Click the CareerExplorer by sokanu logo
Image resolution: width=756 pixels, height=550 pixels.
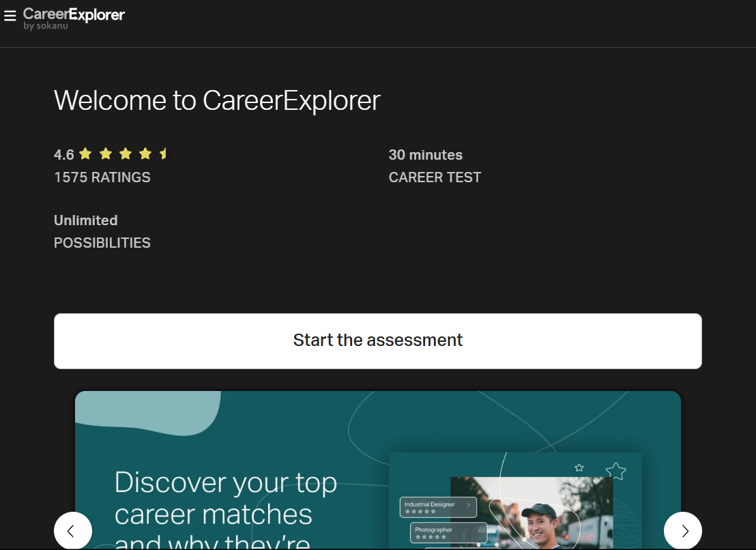pos(74,18)
